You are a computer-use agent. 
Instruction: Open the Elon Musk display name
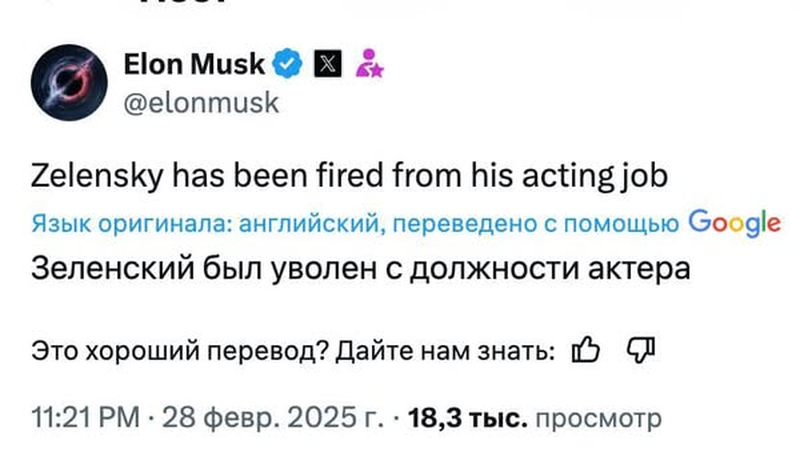tap(194, 65)
